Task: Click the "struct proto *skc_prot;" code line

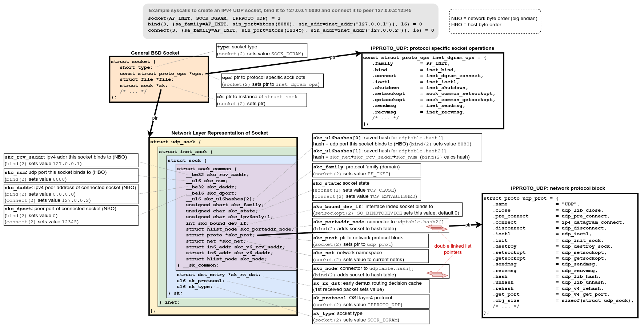Action: pyautogui.click(x=220, y=235)
